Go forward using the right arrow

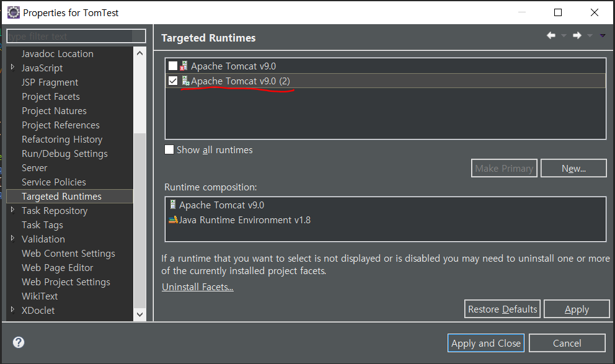point(577,35)
